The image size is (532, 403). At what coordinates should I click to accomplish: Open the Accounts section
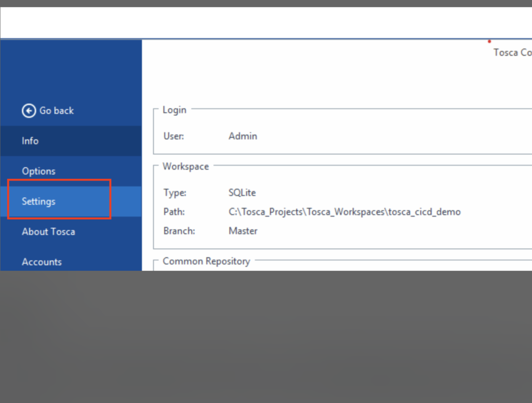point(71,262)
